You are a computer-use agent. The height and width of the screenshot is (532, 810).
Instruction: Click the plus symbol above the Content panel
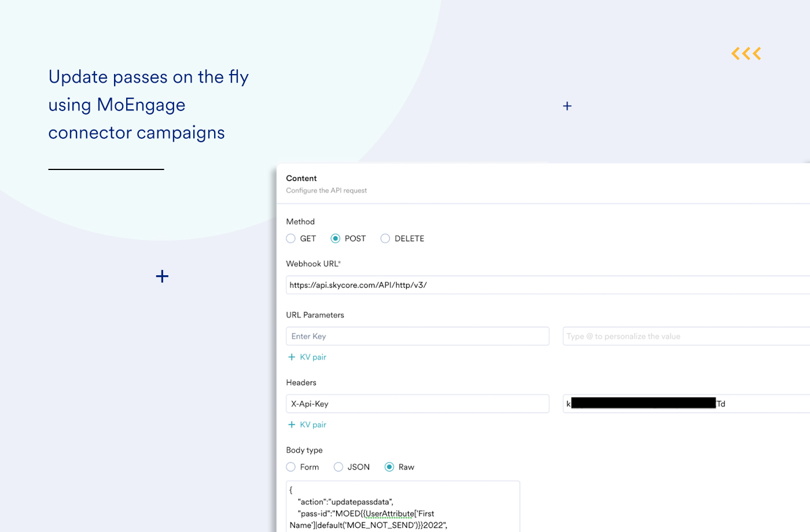point(567,106)
